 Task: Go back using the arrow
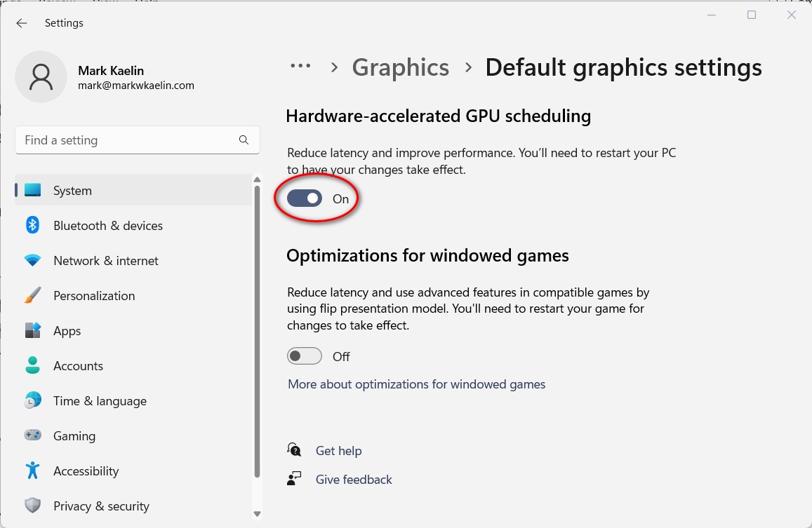[x=21, y=23]
